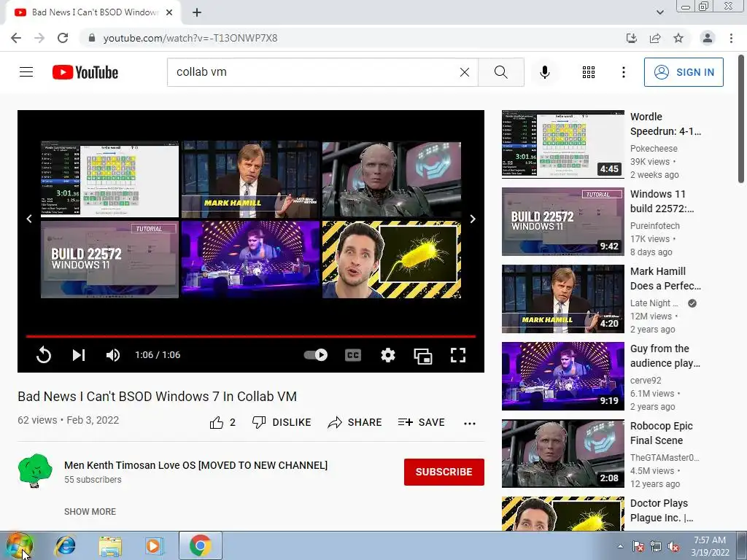Install app icon in address bar
This screenshot has width=747, height=560.
tap(632, 38)
